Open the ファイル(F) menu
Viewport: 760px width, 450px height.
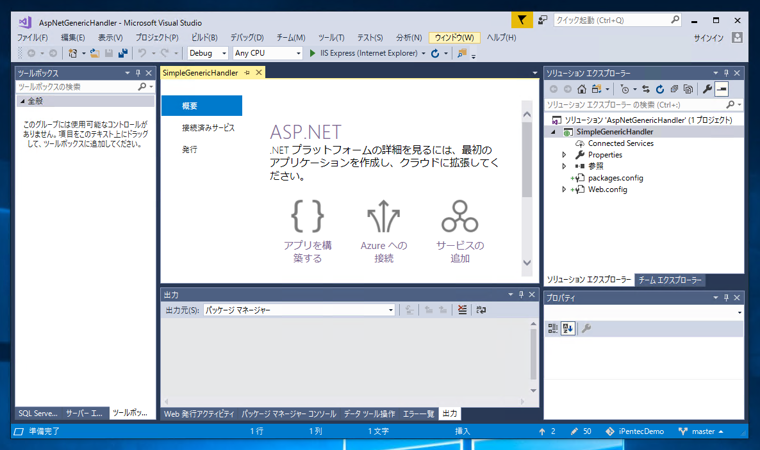coord(32,37)
